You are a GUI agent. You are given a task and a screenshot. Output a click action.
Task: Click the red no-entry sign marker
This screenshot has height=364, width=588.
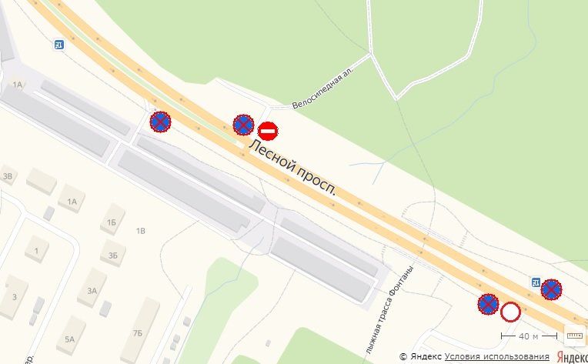tap(268, 131)
